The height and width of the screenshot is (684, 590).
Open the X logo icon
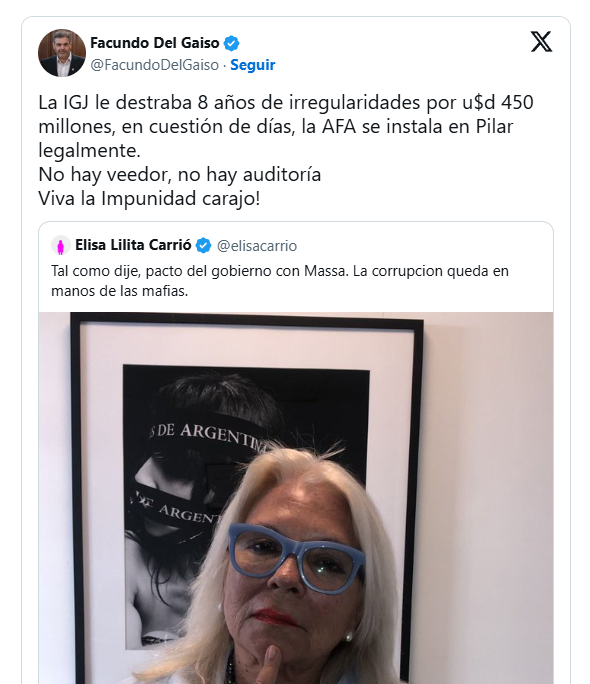point(541,41)
